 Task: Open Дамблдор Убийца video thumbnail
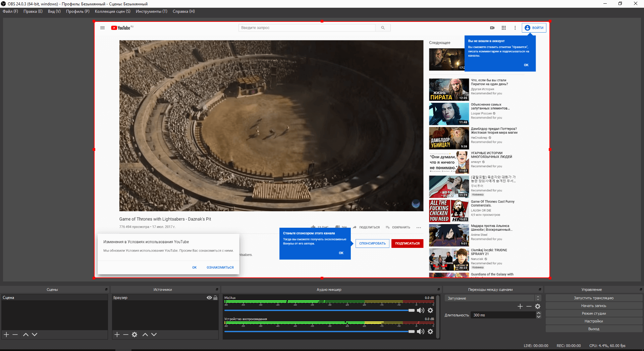tap(449, 138)
